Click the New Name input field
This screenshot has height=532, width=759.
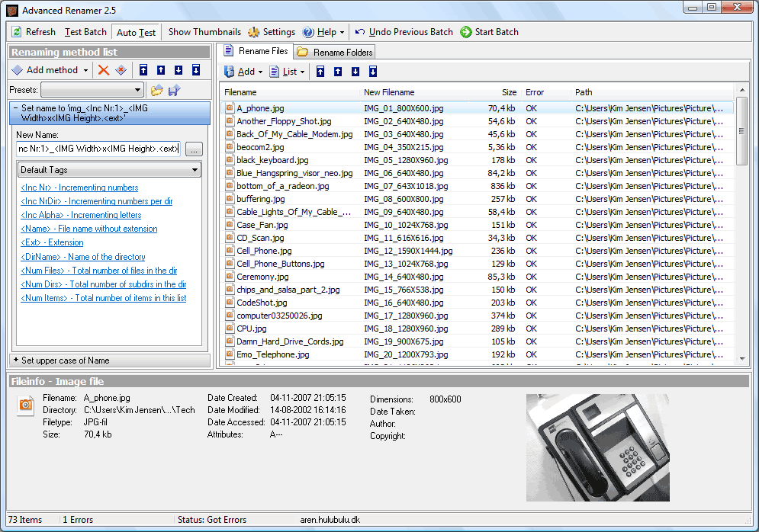coord(98,148)
